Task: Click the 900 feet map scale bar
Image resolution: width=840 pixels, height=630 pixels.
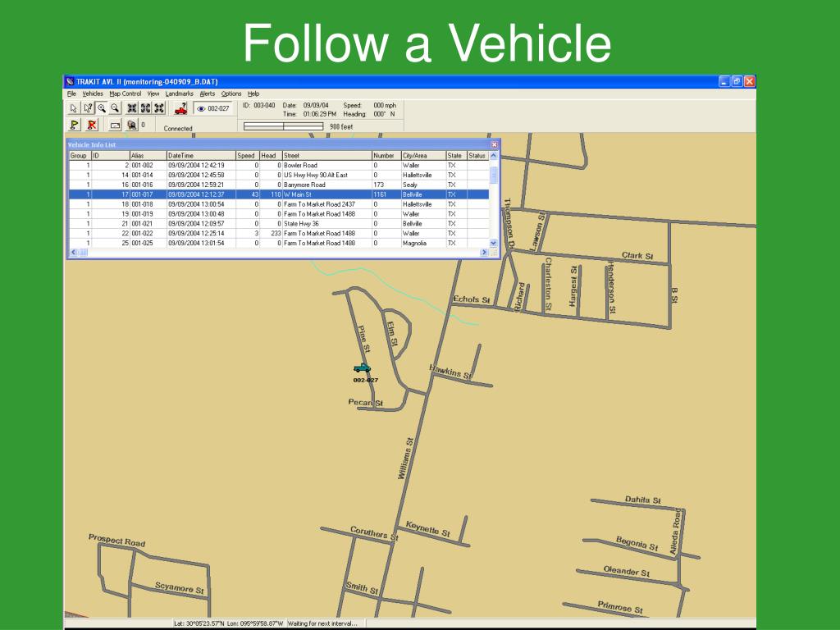Action: tap(283, 126)
